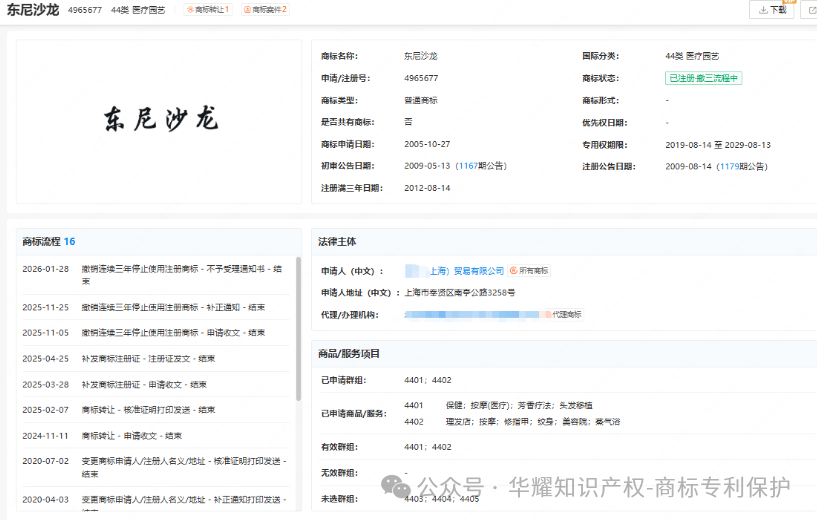817x520 pixels.
Task: Click the 东尼沙龙 trademark image
Action: click(x=159, y=121)
